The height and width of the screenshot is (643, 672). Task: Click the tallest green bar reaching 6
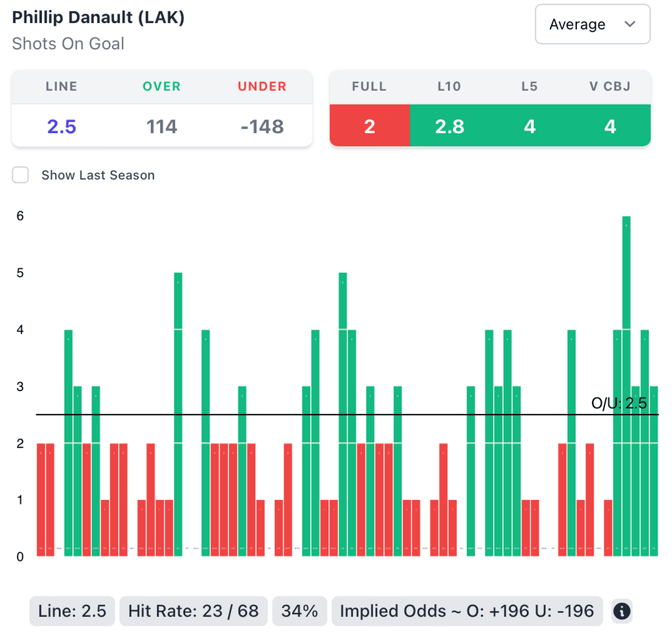[x=626, y=386]
